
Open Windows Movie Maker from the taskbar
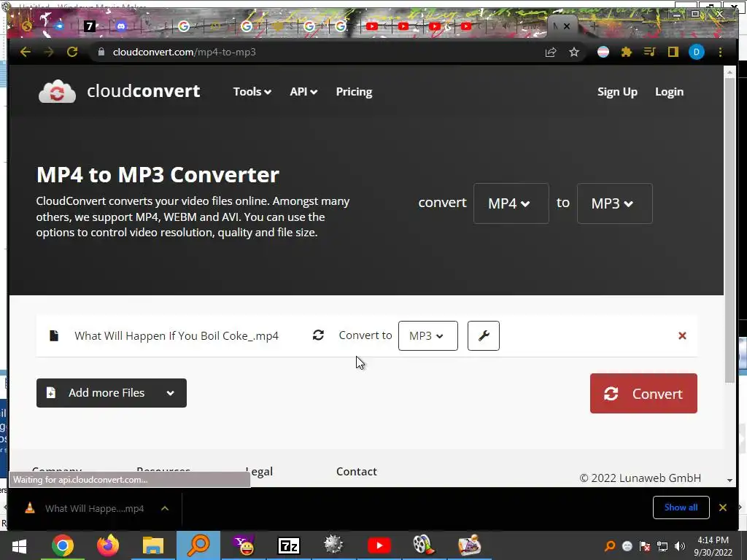[x=424, y=545]
